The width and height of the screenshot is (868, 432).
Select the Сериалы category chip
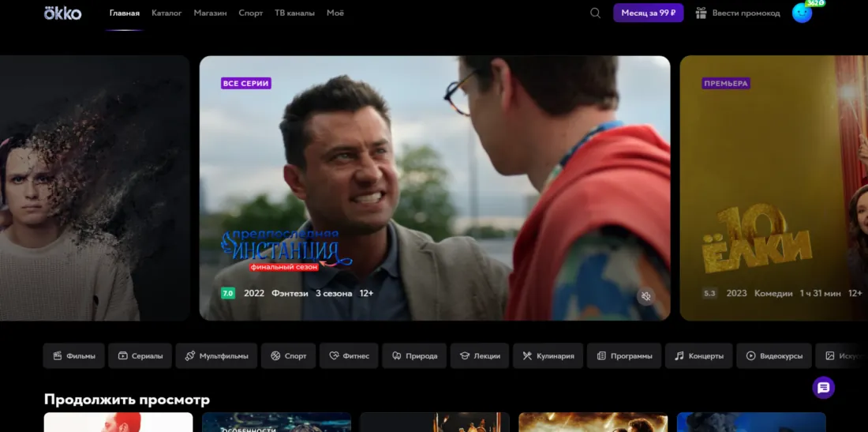click(140, 356)
